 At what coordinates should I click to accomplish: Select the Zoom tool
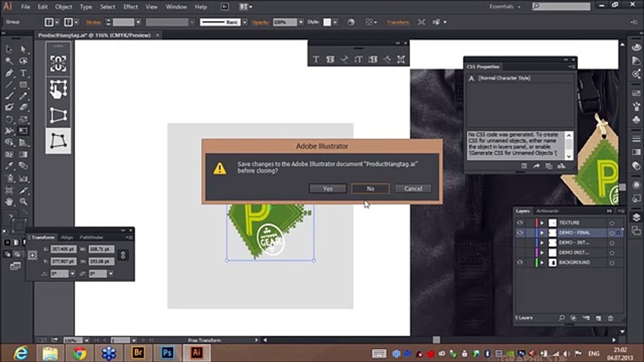pos(23,202)
